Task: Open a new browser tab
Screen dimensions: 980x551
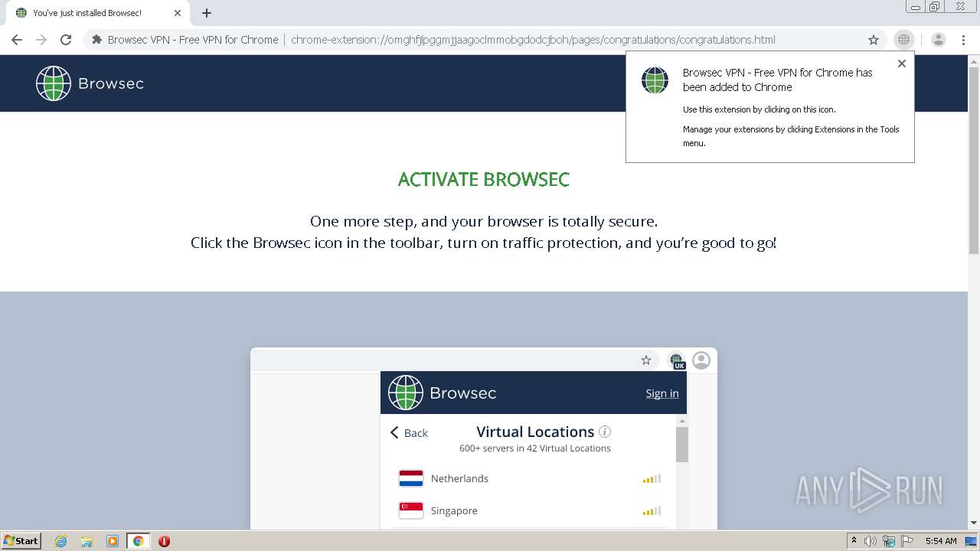Action: 207,13
